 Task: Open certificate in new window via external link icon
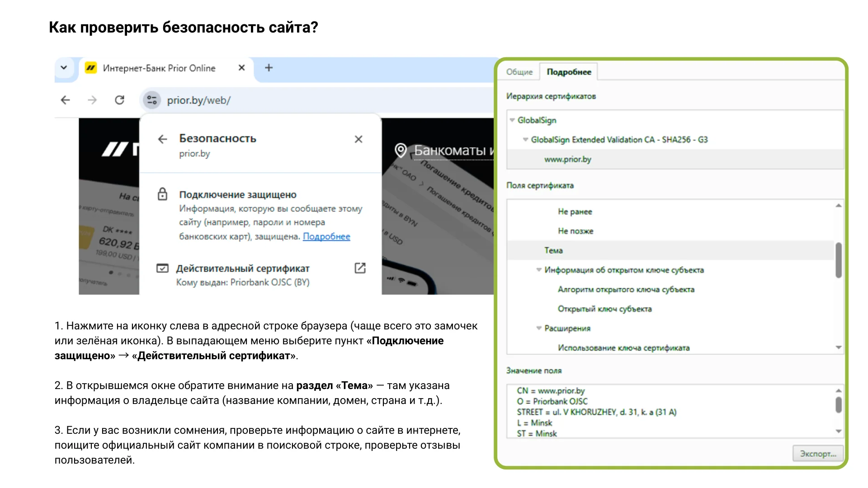[x=359, y=268]
